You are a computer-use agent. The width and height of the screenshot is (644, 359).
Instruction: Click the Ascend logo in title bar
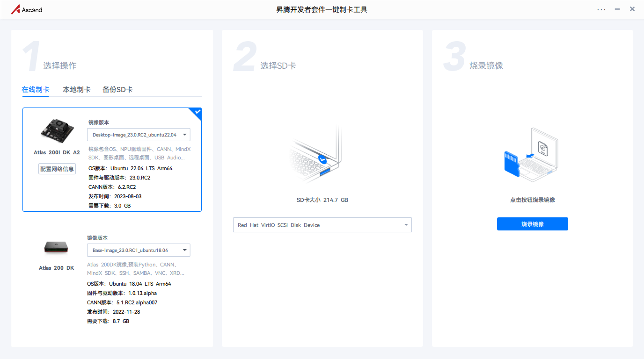click(x=27, y=9)
